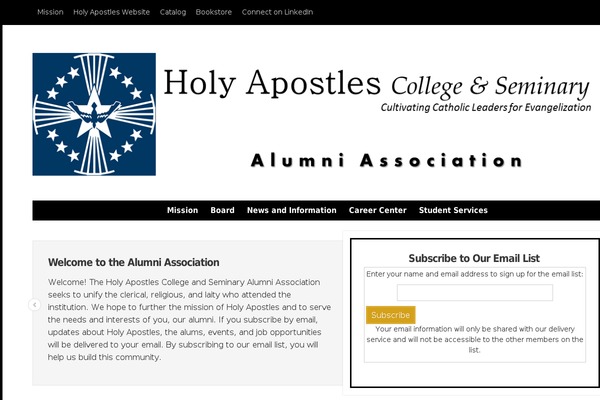Image resolution: width=600 pixels, height=400 pixels.
Task: Focus the email signup text field
Action: click(474, 293)
